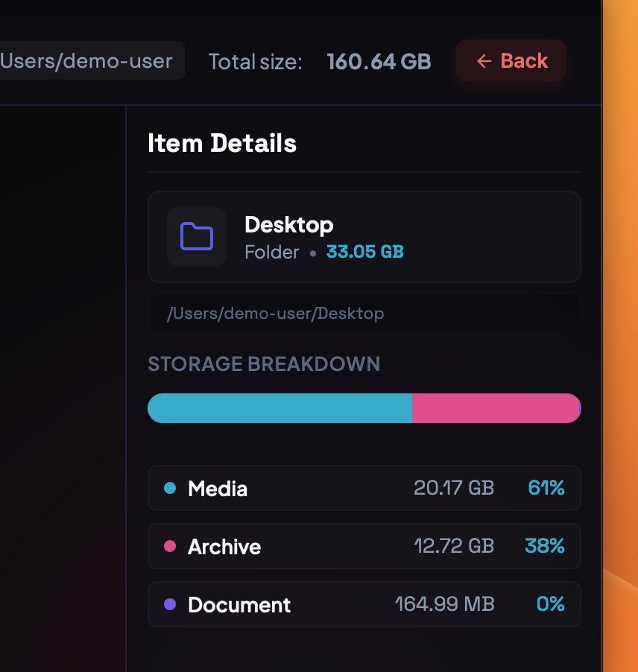Click the 61% Media percentage
This screenshot has width=638, height=672.
[546, 488]
